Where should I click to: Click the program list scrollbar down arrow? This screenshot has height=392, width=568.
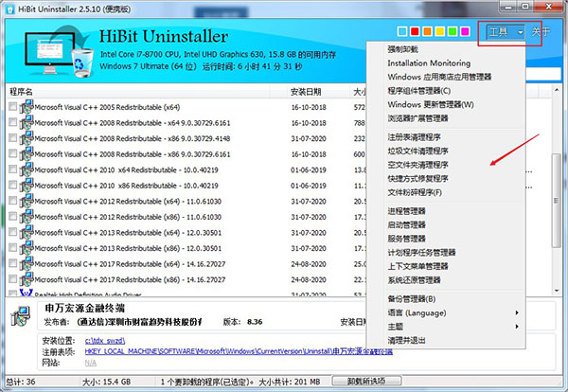point(557,291)
